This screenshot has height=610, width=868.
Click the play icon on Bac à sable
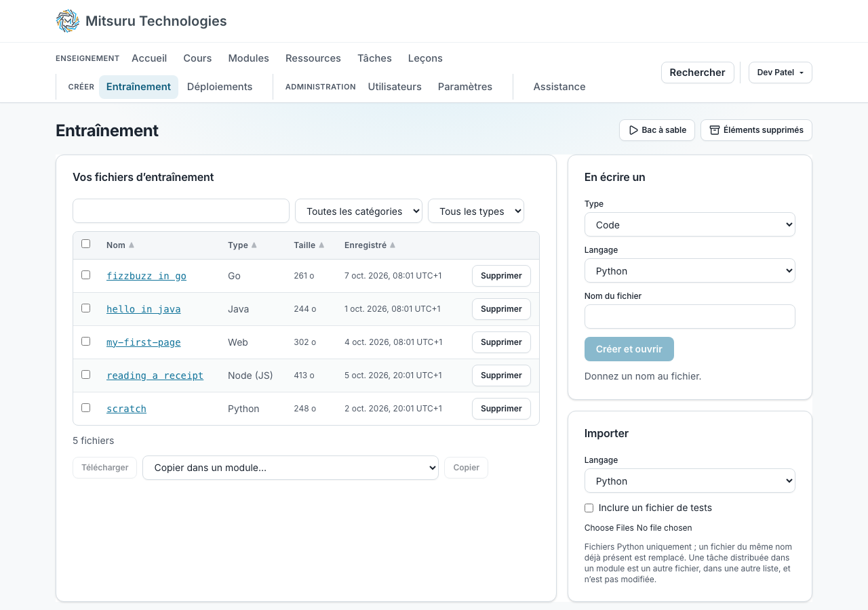(x=633, y=130)
